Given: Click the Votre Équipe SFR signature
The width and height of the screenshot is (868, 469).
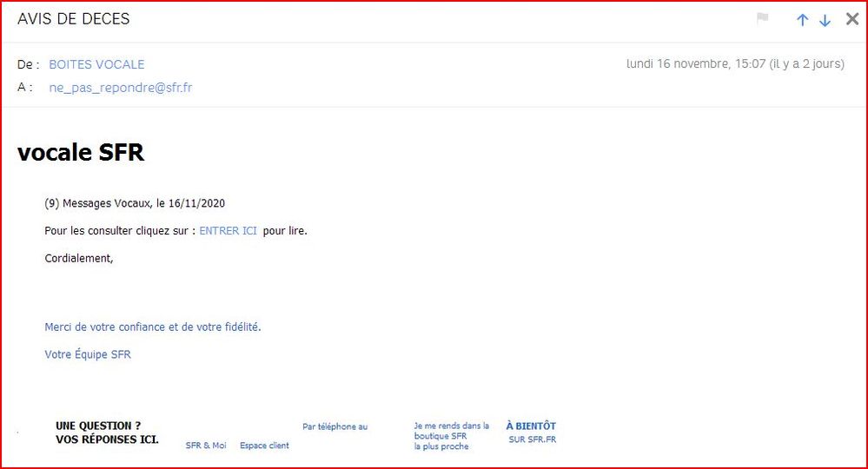Looking at the screenshot, I should pos(88,354).
